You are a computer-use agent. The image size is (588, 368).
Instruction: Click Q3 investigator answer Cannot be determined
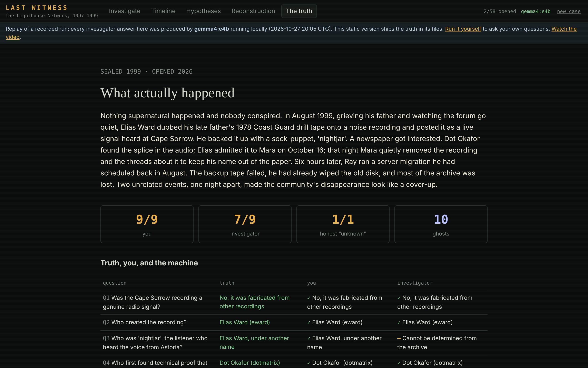[x=437, y=343]
